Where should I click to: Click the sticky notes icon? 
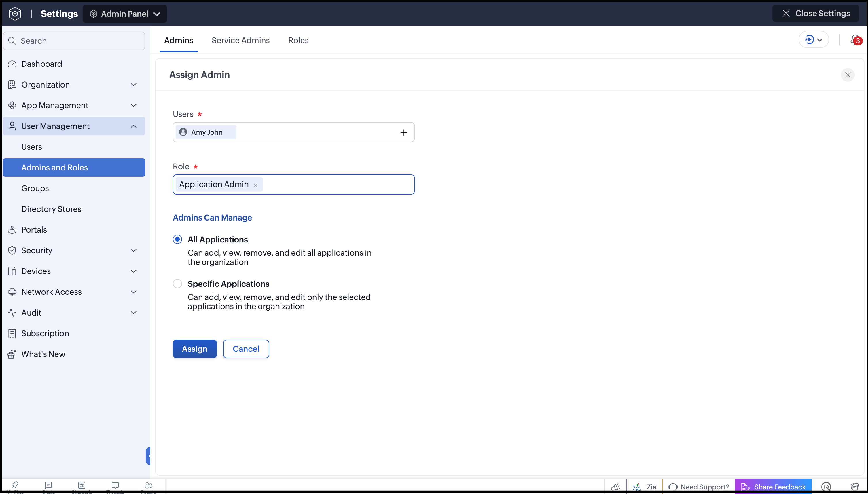(854, 487)
